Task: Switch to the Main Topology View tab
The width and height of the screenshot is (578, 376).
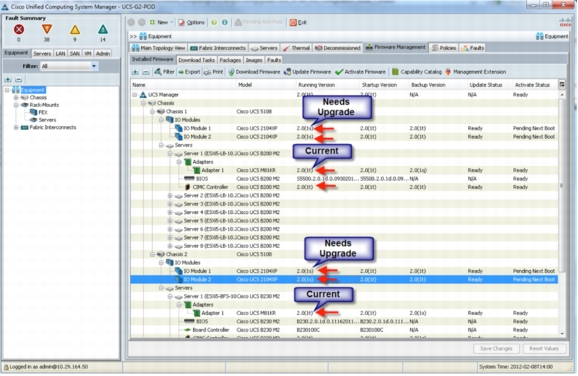Action: point(158,48)
